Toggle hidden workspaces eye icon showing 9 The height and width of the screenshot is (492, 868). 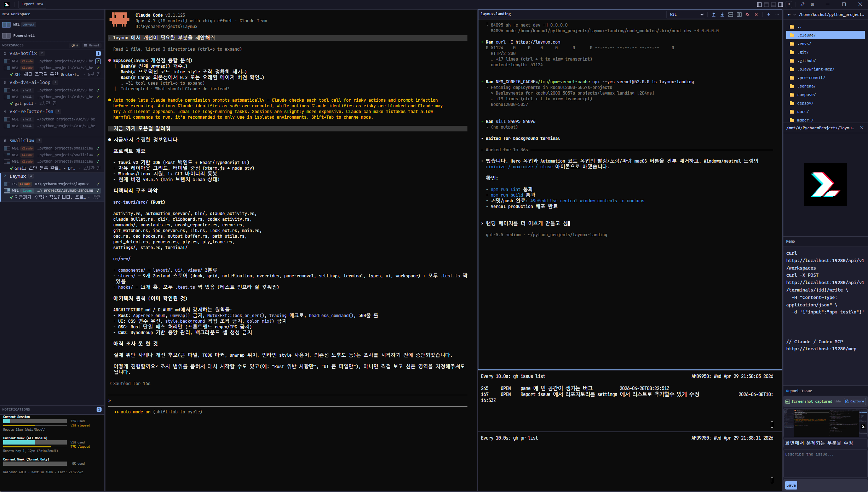[x=75, y=45]
